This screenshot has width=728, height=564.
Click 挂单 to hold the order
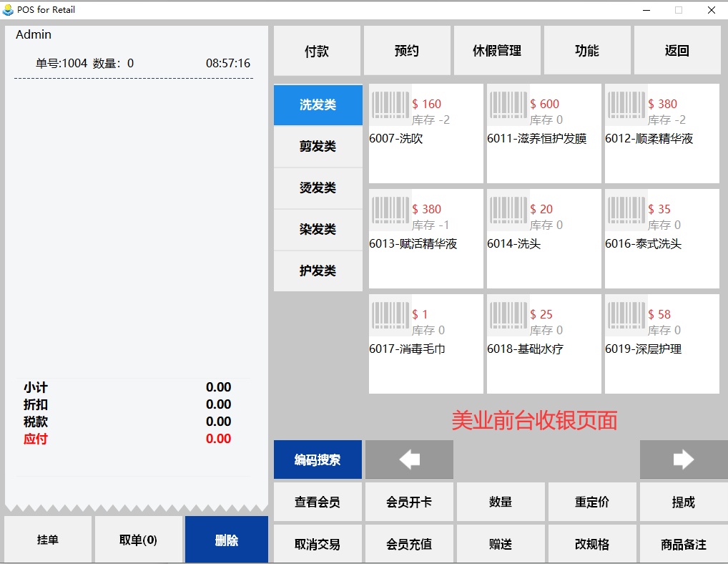tap(48, 540)
